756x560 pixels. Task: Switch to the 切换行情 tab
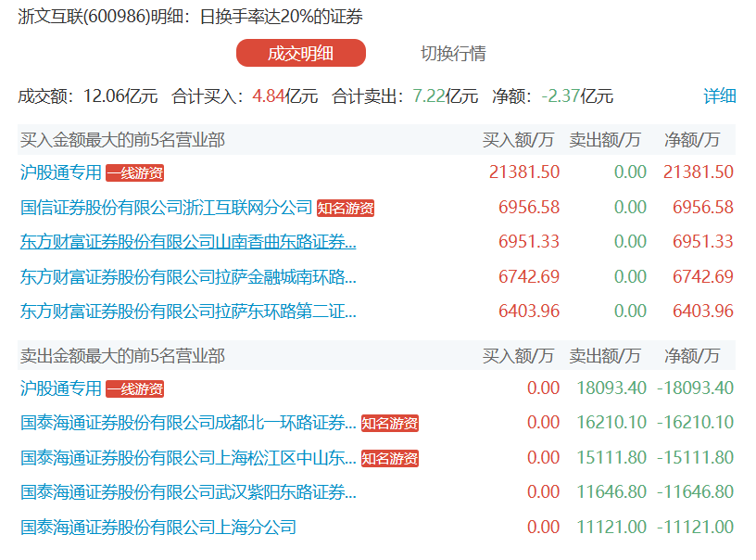coord(453,53)
